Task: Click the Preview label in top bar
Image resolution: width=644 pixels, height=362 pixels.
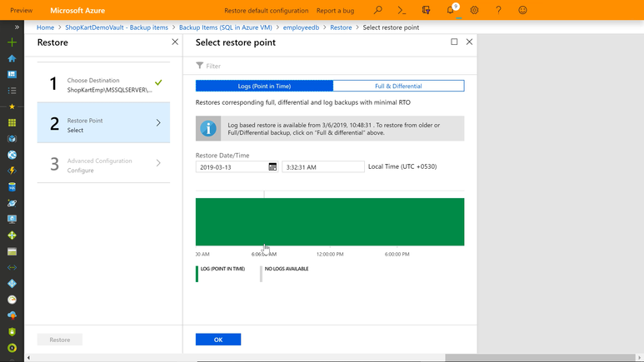Action: [x=22, y=10]
